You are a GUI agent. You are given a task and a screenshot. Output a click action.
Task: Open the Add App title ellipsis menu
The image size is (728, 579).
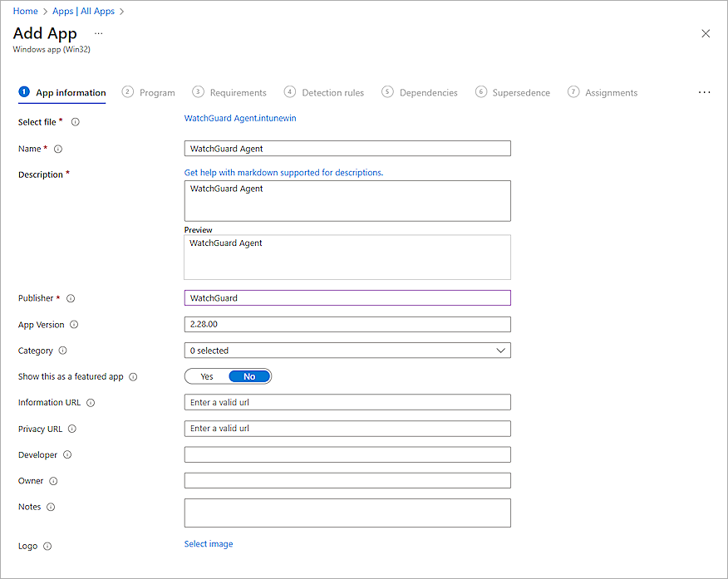click(x=98, y=33)
